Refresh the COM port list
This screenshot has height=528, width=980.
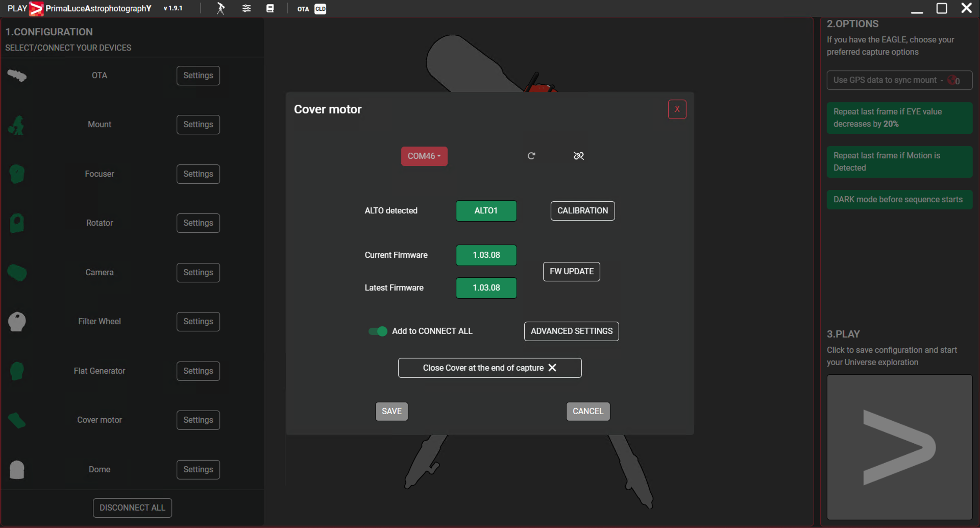531,156
